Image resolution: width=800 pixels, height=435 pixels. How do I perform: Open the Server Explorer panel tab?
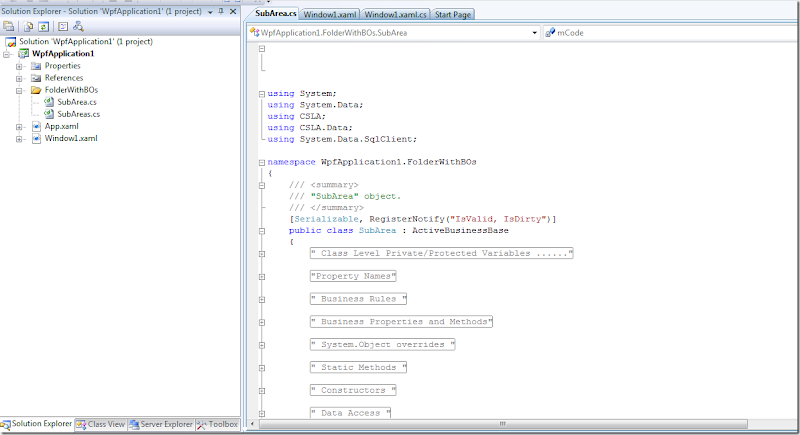160,425
